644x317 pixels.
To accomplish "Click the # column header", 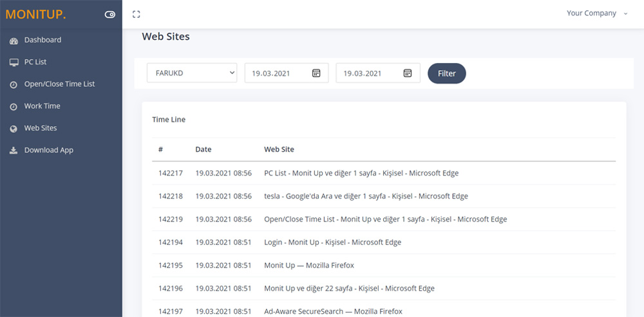I will (160, 149).
